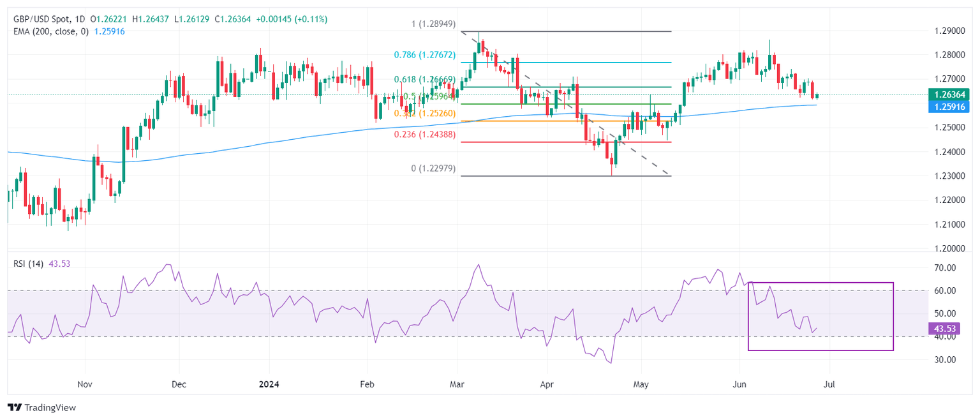Viewport: 980px width, 420px height.
Task: Click the Nov label on the time axis
Action: (85, 386)
